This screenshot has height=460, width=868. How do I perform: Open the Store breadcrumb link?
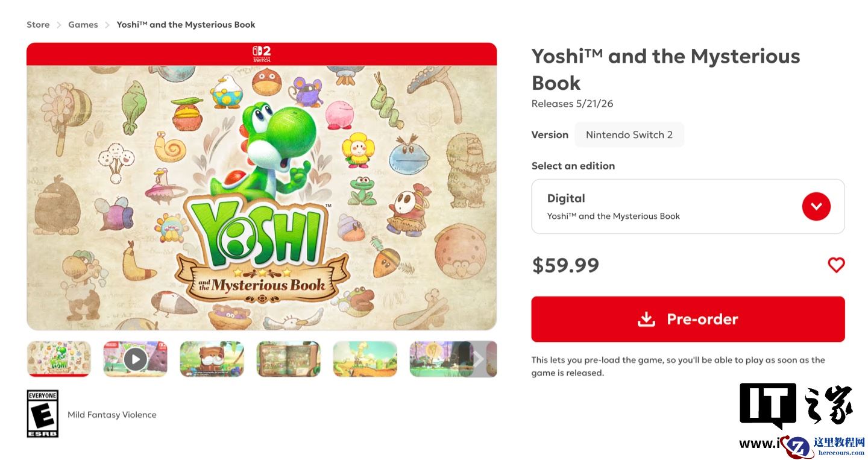click(38, 24)
